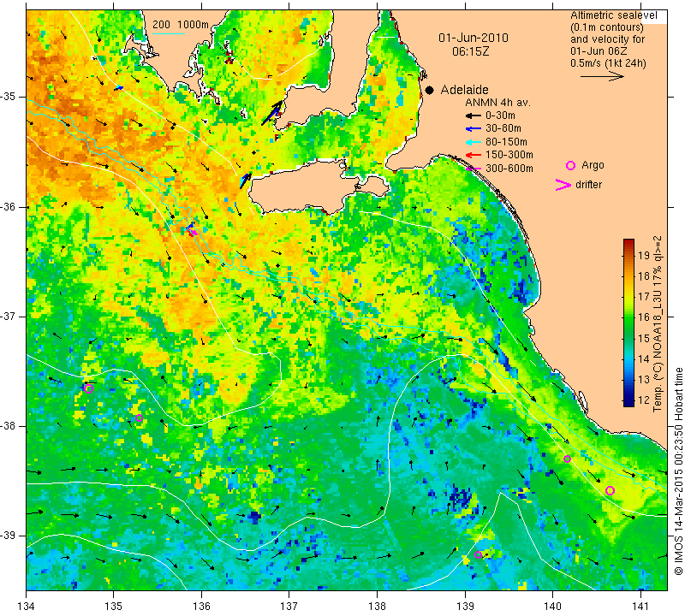Click longitude axis label 141
Image resolution: width=685 pixels, height=616 pixels.
point(640,607)
